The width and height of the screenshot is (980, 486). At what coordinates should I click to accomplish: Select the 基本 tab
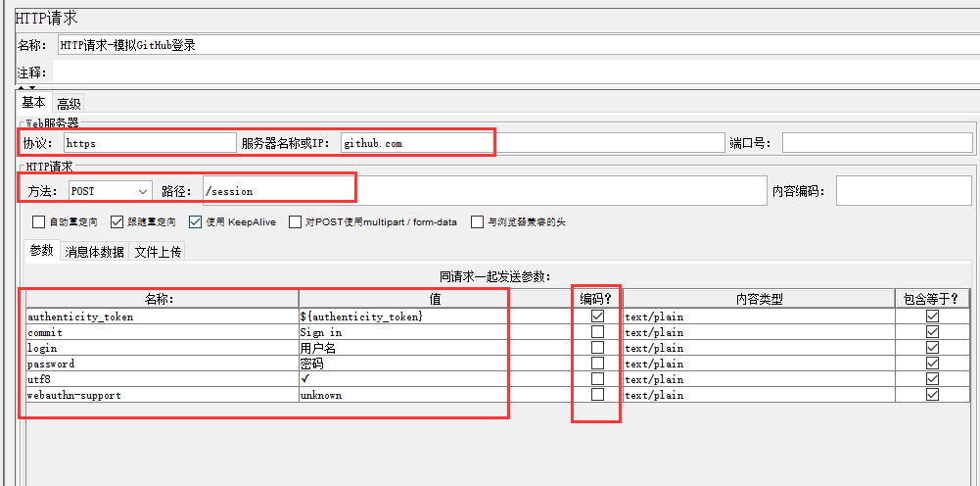click(x=33, y=103)
